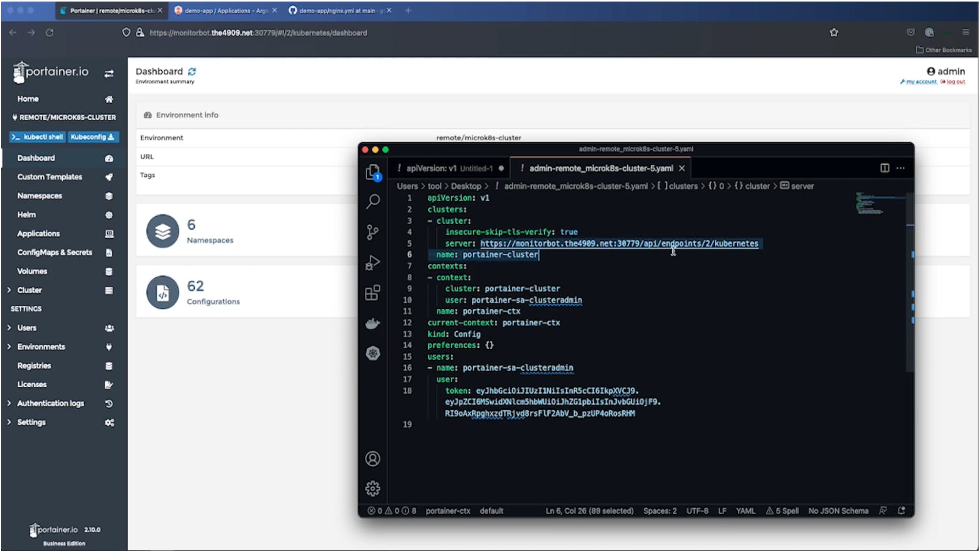Image resolution: width=980 pixels, height=551 pixels.
Task: Switch to the Untitled-1 editor tab
Action: (450, 168)
